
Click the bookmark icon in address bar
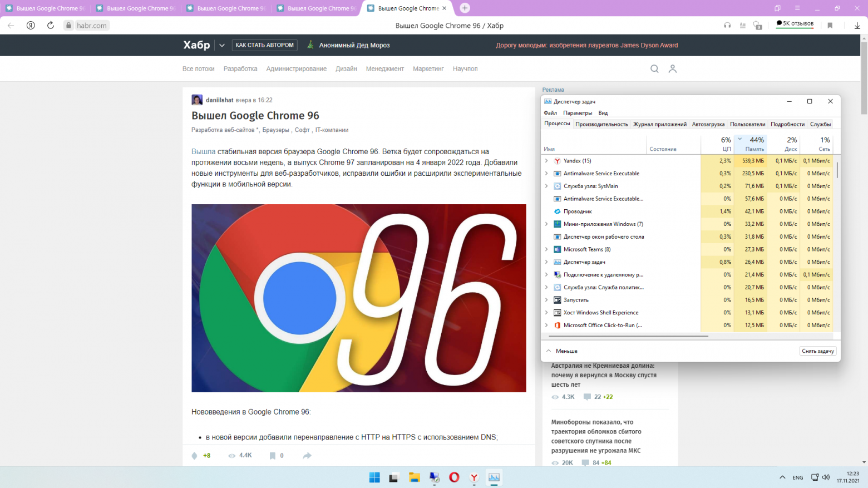point(830,26)
